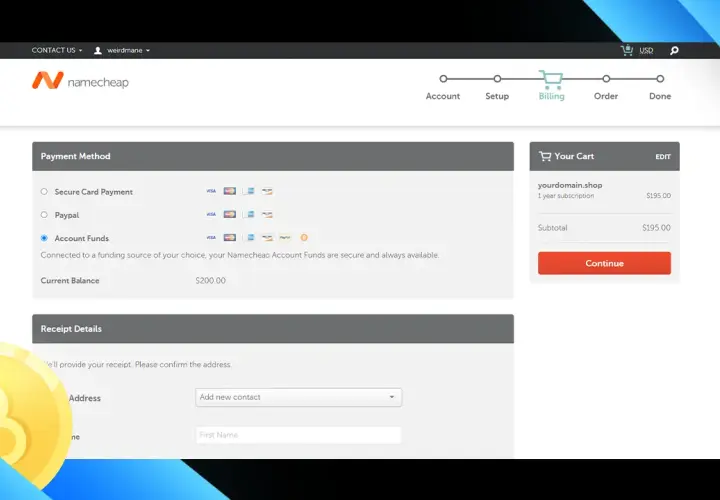Screen dimensions: 720x500
Task: Click the Done step circle
Action: point(660,79)
